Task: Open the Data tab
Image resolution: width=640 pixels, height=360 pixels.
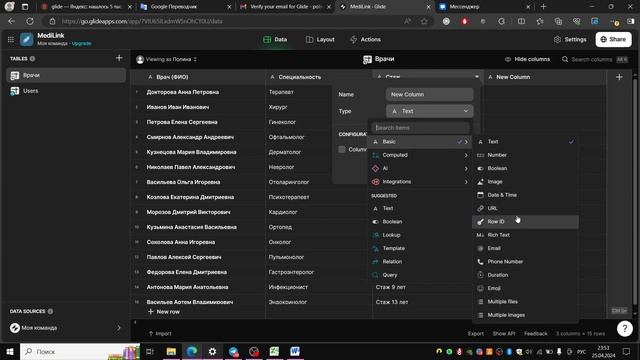Action: coord(275,40)
